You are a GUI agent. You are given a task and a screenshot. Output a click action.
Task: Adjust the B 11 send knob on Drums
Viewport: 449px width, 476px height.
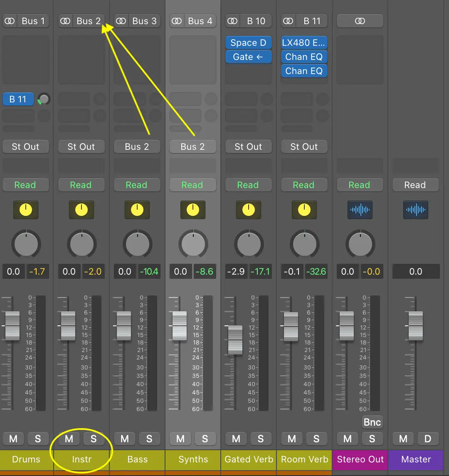(44, 99)
